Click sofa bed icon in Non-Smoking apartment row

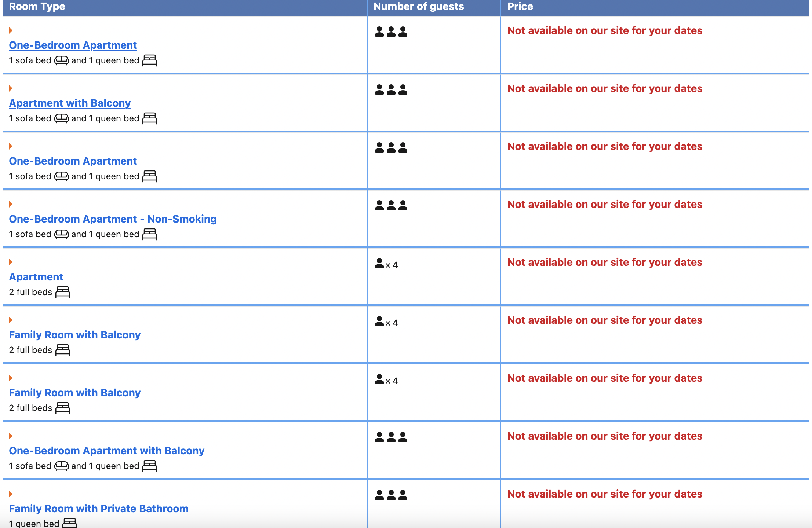pos(62,234)
